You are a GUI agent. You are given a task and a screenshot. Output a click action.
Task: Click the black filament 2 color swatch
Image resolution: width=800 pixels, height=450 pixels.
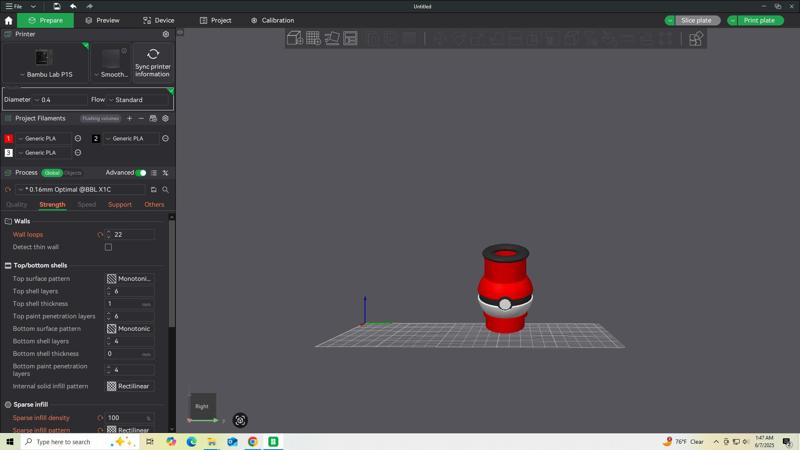tap(95, 138)
